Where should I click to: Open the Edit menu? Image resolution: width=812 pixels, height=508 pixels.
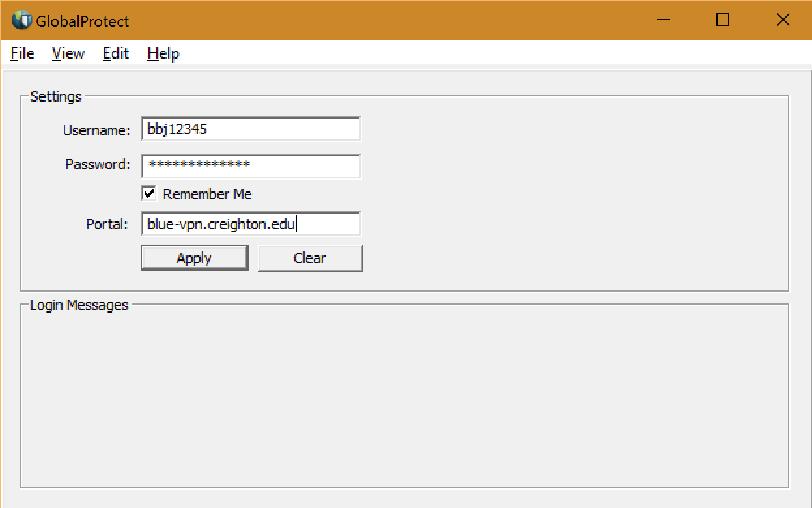point(116,53)
